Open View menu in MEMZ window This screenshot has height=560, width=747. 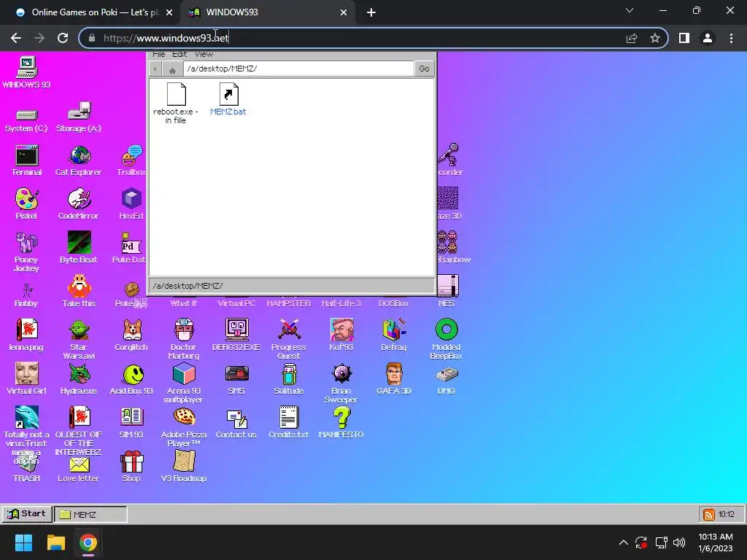(204, 54)
